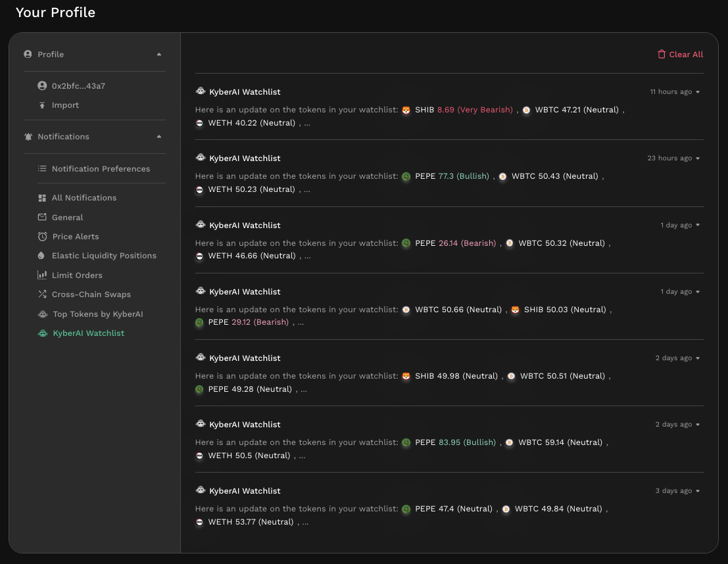The height and width of the screenshot is (564, 728).
Task: Open the PEPE 83.95 Bullish notification
Action: click(449, 442)
